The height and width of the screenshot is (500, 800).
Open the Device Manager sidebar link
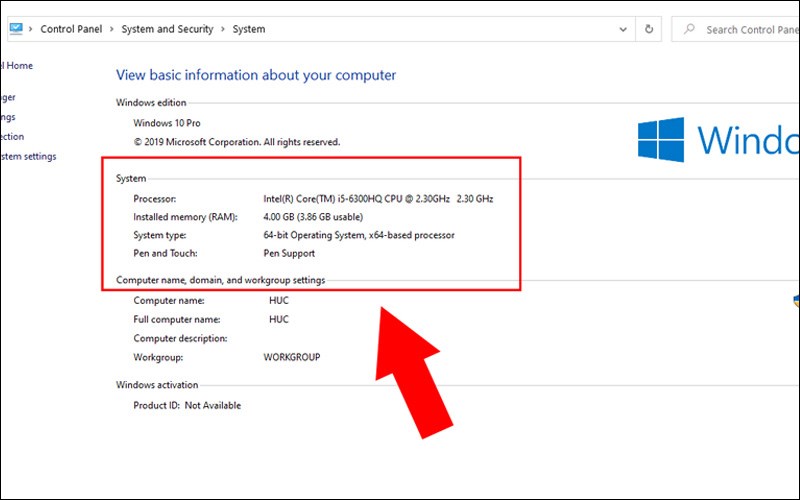pyautogui.click(x=8, y=97)
